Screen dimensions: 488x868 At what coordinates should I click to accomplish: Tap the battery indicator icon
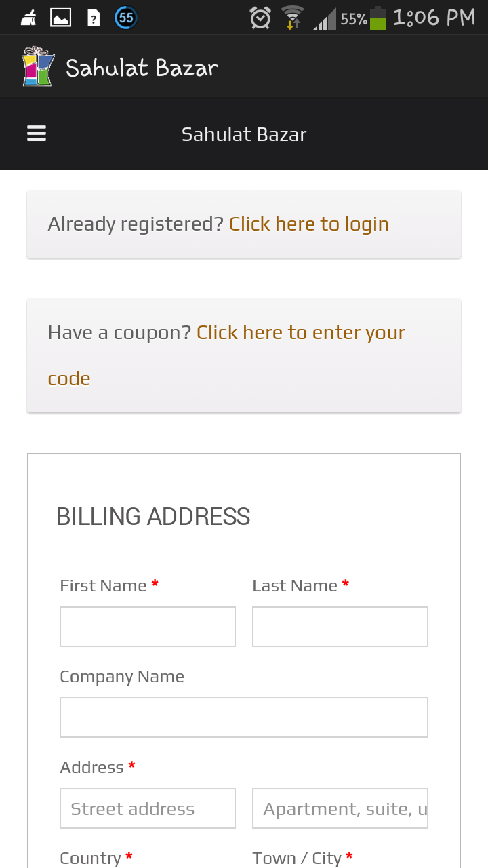coord(378,18)
